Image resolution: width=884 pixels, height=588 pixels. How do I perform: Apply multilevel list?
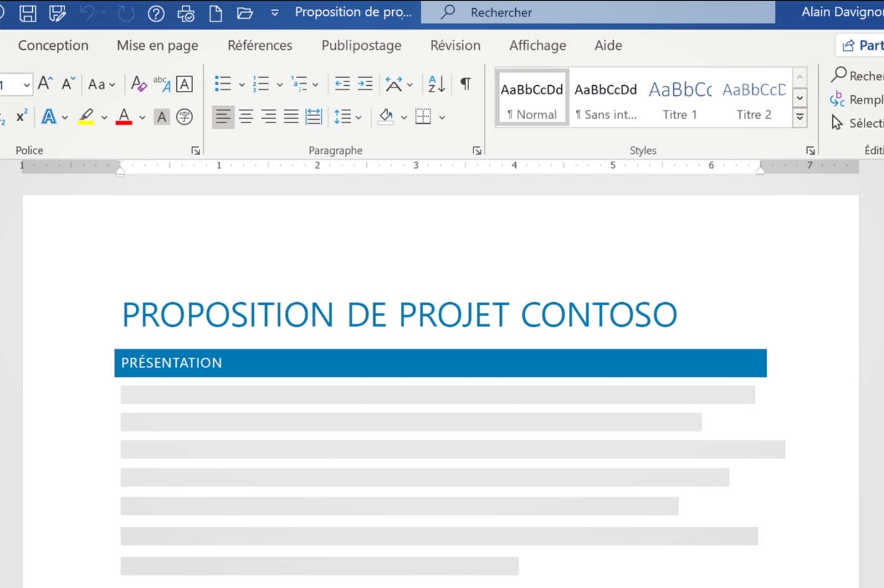coord(299,83)
